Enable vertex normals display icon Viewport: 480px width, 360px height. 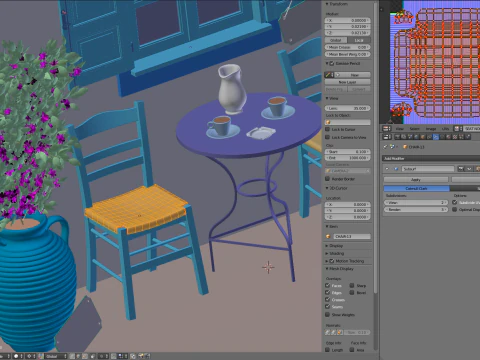[x=327, y=332]
